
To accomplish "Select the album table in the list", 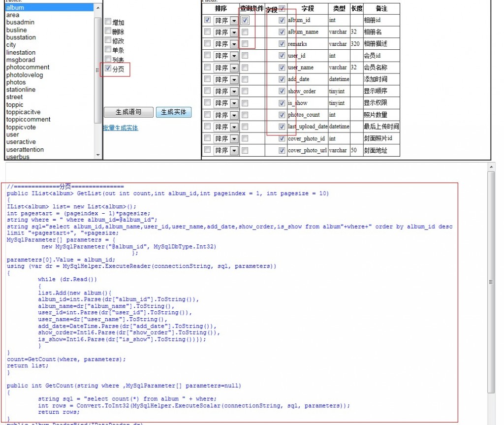I will (49, 7).
